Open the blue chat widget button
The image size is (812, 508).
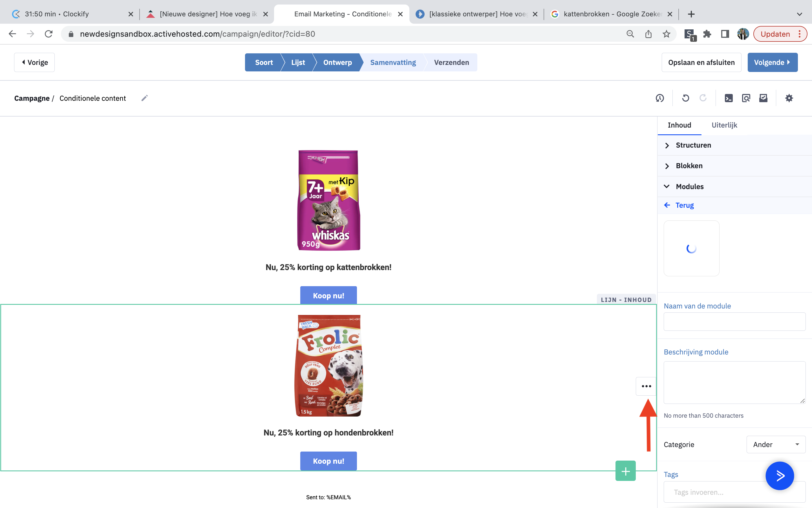(x=780, y=476)
